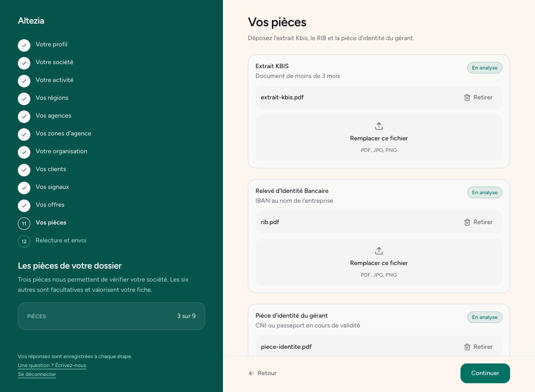Click En analyse badge on Pièce d'identité
The image size is (535, 392).
pyautogui.click(x=485, y=317)
